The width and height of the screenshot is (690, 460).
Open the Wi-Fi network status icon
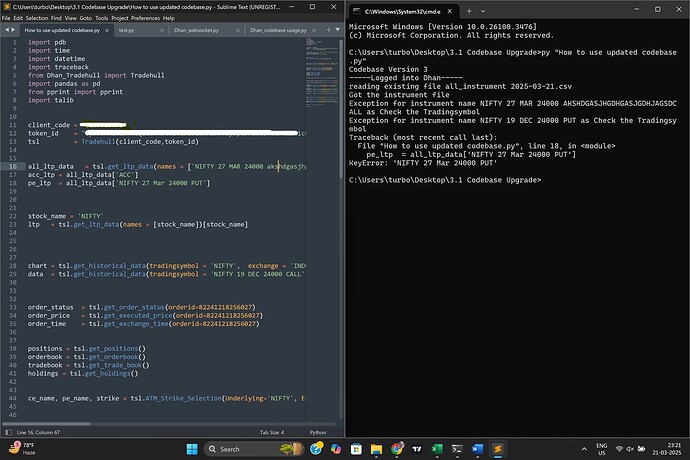[x=619, y=449]
